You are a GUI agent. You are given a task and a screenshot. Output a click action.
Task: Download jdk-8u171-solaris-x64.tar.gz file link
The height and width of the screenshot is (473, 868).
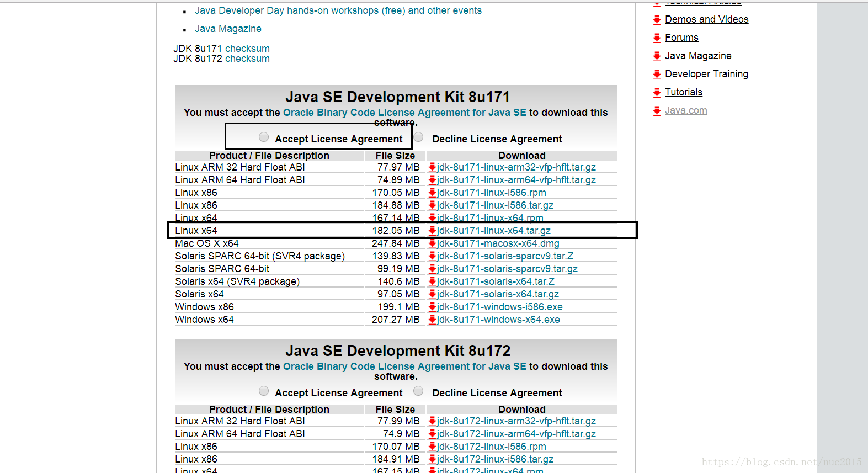pos(498,294)
